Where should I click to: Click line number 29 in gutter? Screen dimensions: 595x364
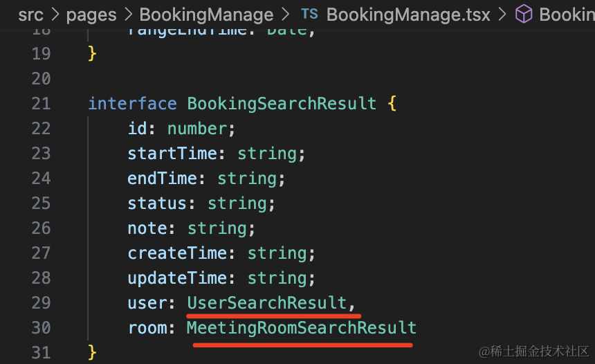(42, 303)
